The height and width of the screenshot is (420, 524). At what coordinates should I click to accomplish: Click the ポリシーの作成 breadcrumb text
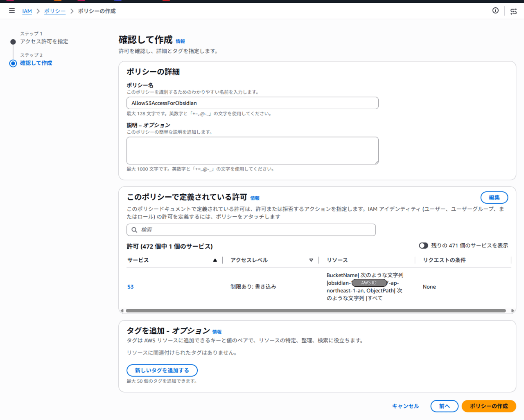(97, 11)
